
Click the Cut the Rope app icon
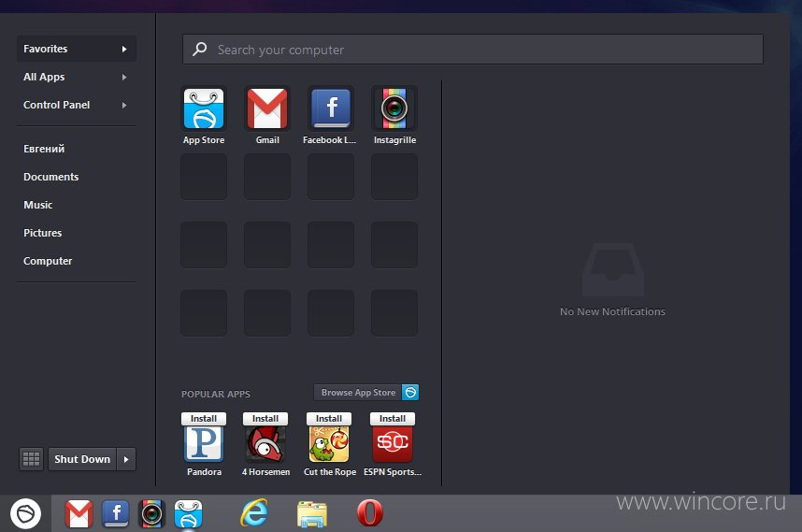(329, 443)
